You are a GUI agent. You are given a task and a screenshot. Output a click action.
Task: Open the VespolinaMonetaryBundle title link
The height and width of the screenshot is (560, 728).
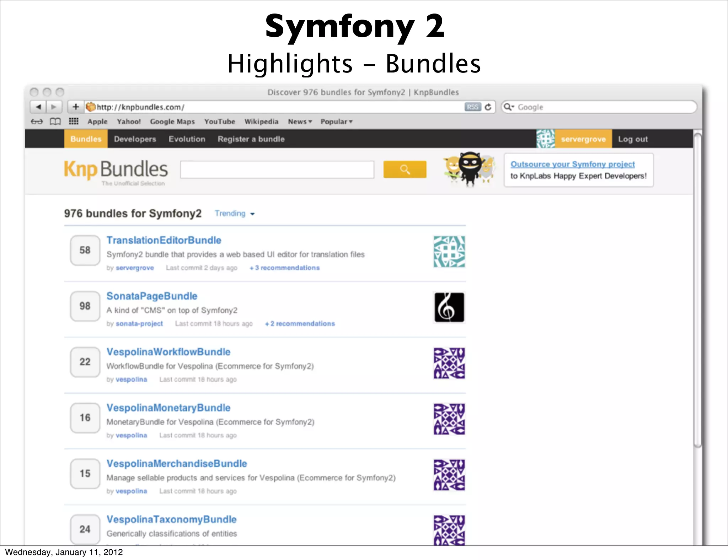(168, 408)
